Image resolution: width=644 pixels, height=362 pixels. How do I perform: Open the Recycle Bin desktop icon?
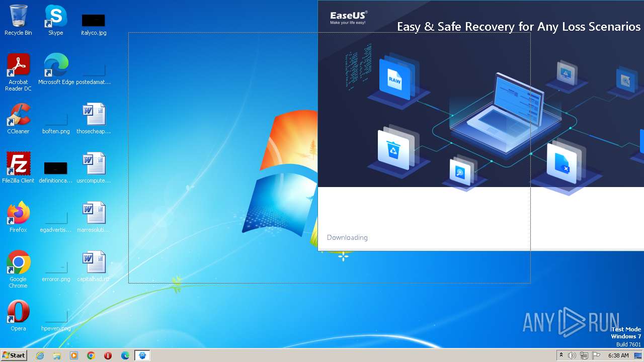[x=18, y=20]
